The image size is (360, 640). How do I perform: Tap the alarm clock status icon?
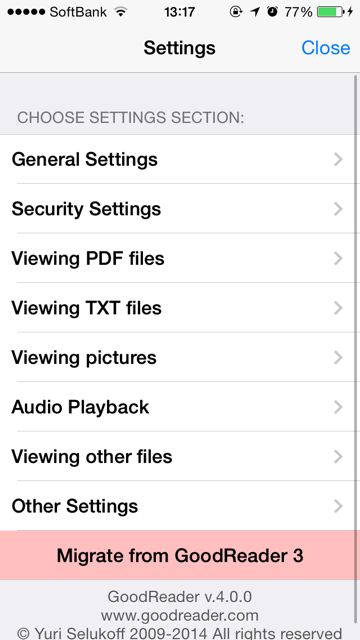(272, 12)
